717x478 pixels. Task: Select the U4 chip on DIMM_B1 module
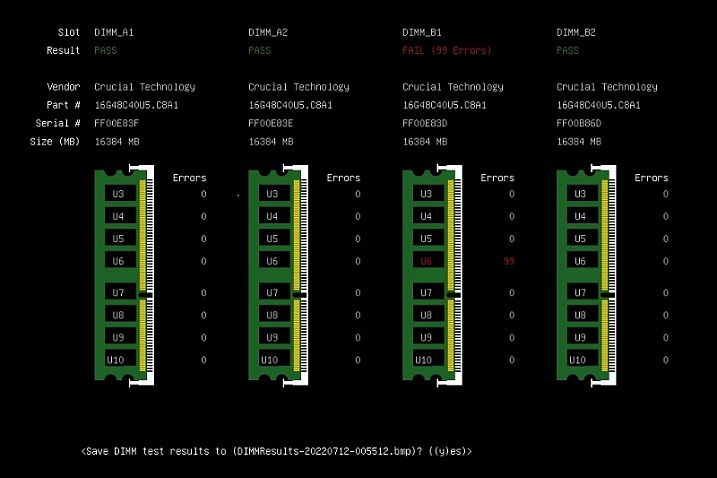click(x=428, y=215)
